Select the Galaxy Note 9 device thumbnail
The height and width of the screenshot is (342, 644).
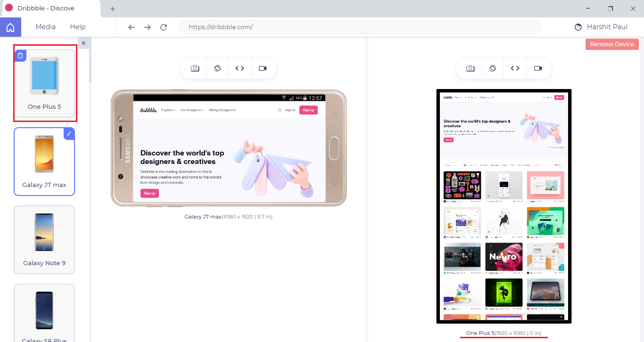pos(44,239)
